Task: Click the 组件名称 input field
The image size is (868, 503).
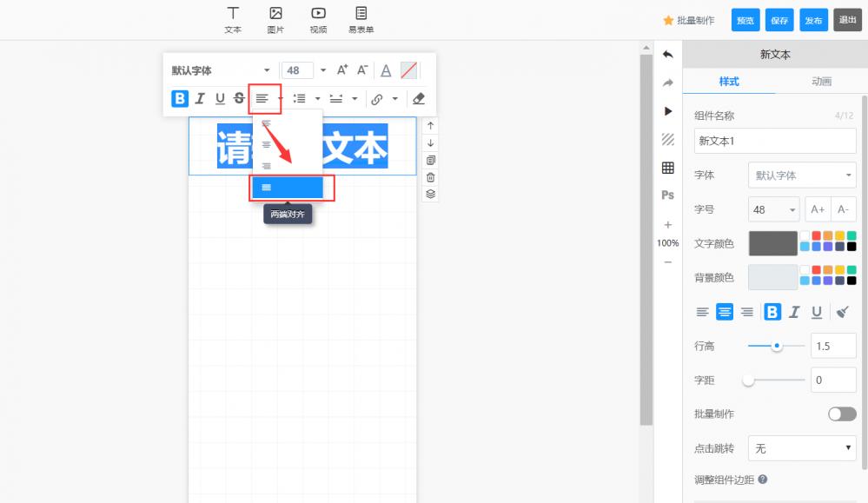Action: pyautogui.click(x=775, y=141)
